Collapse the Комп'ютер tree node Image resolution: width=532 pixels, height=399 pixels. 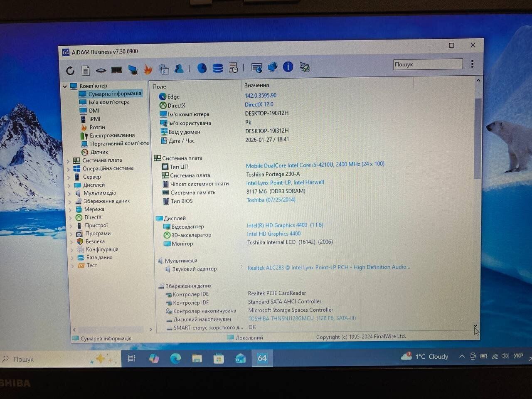(65, 86)
